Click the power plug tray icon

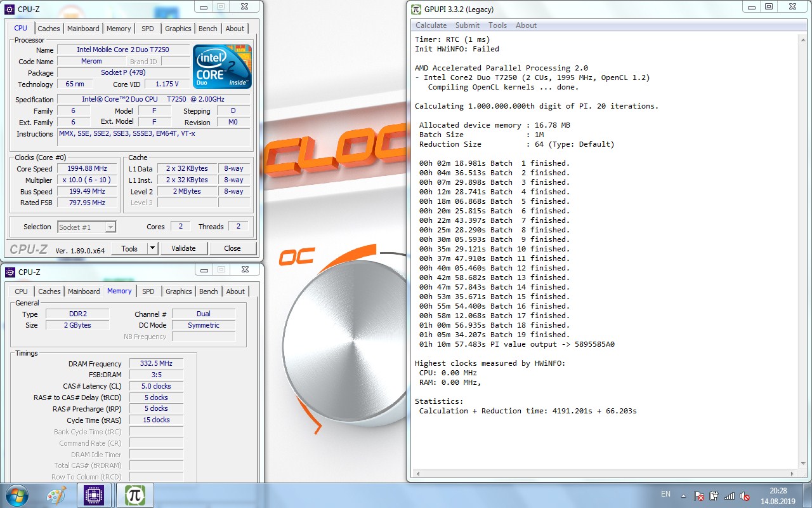[714, 496]
